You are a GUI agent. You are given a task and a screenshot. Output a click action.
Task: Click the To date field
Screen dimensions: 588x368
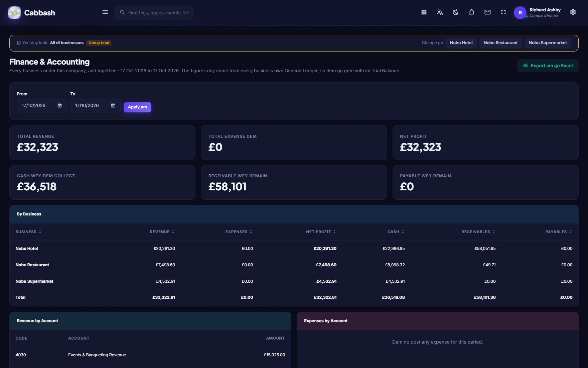[x=96, y=106]
